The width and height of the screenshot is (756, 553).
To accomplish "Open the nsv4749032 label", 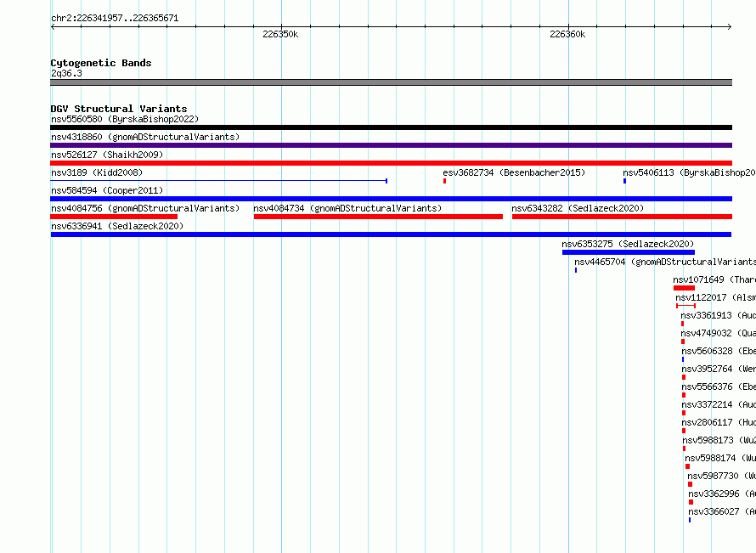I will point(719,333).
